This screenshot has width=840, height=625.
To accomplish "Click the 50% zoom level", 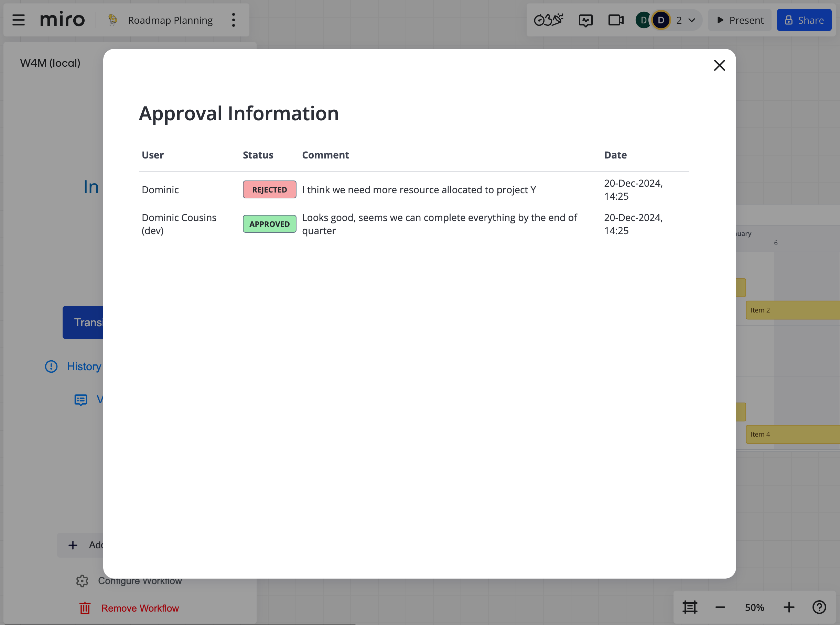I will tap(754, 607).
